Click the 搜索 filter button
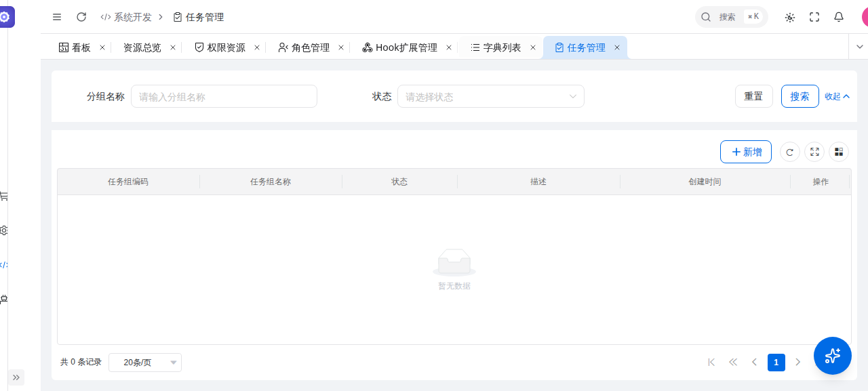The height and width of the screenshot is (391, 868). coord(800,96)
